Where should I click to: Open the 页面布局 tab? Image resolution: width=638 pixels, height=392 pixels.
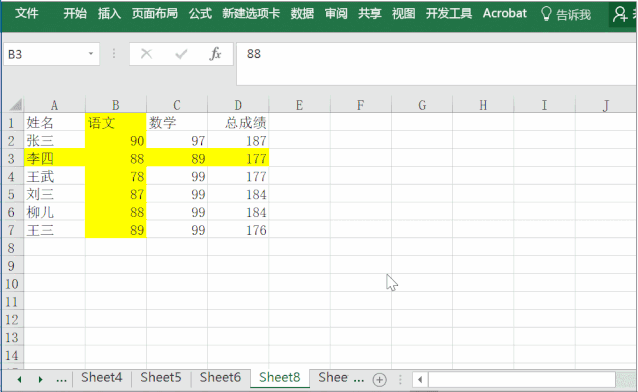pyautogui.click(x=155, y=13)
